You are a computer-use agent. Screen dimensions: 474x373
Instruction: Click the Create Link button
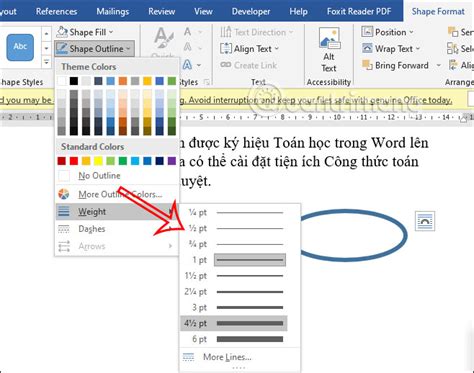click(x=249, y=65)
